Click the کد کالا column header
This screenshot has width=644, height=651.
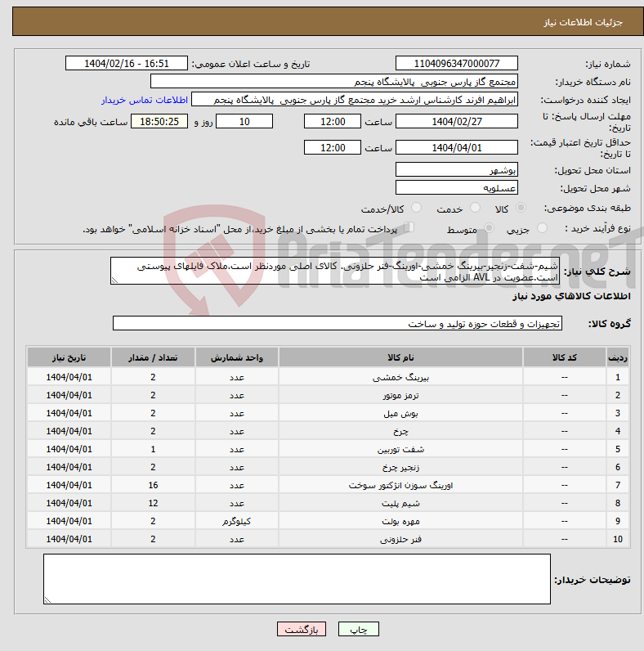pyautogui.click(x=565, y=357)
